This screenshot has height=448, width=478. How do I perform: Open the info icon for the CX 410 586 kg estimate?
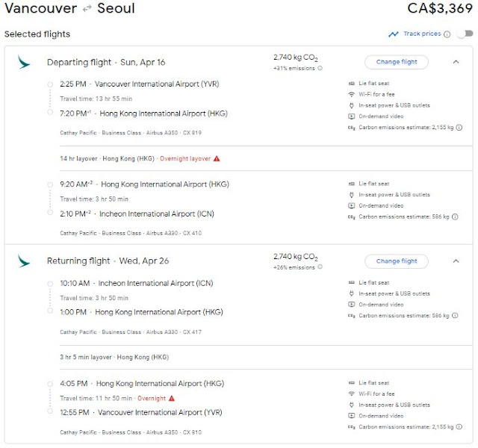(455, 217)
